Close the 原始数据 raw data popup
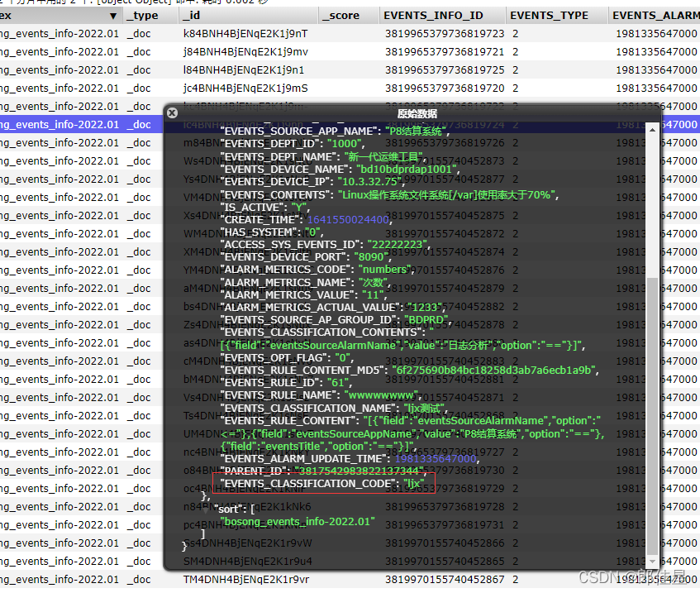This screenshot has width=700, height=593. pos(173,113)
